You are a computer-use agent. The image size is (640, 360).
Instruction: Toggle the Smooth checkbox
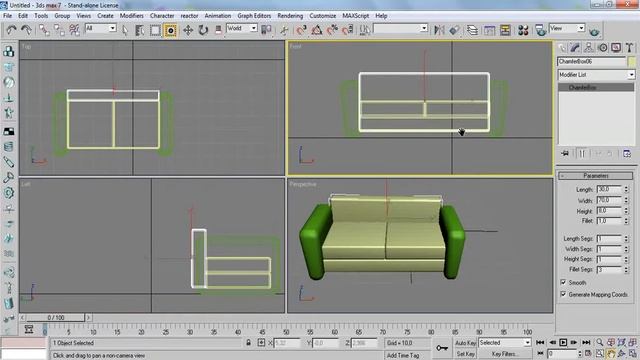point(563,282)
